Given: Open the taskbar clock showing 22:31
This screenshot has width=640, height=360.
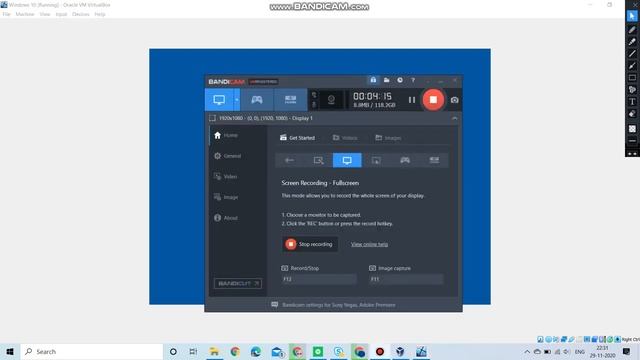Looking at the screenshot, I should 602,351.
